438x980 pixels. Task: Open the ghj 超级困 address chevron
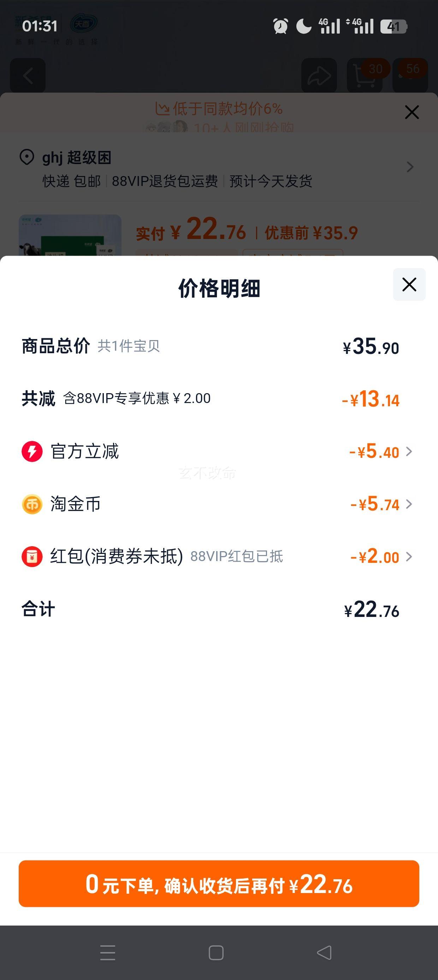(x=410, y=167)
